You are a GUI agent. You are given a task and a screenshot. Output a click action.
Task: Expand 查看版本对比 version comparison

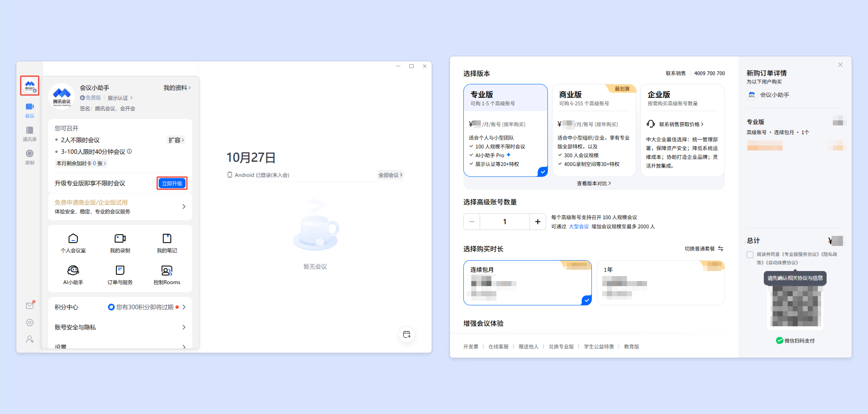(x=594, y=183)
